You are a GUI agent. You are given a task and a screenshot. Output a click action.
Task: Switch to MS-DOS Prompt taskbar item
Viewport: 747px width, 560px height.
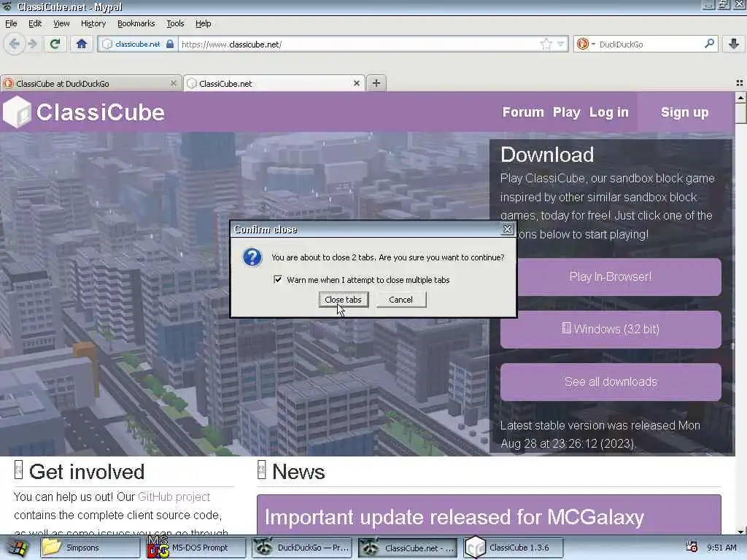point(196,548)
